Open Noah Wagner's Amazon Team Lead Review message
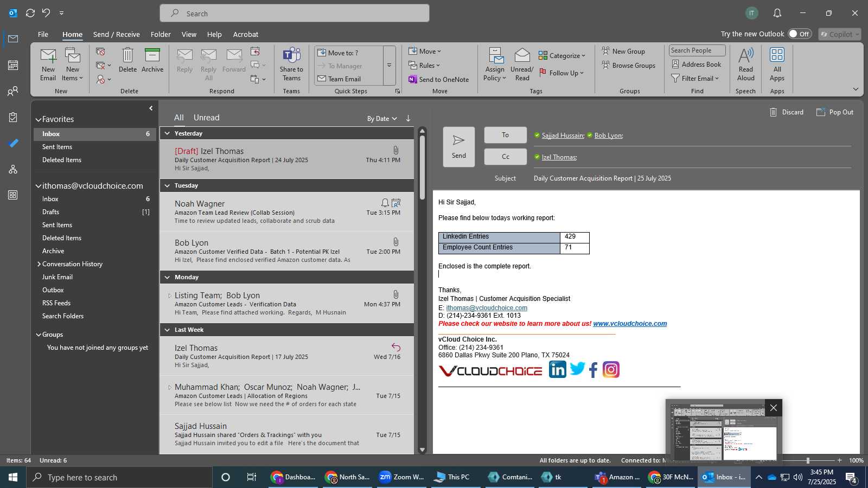This screenshot has width=868, height=488. point(287,212)
